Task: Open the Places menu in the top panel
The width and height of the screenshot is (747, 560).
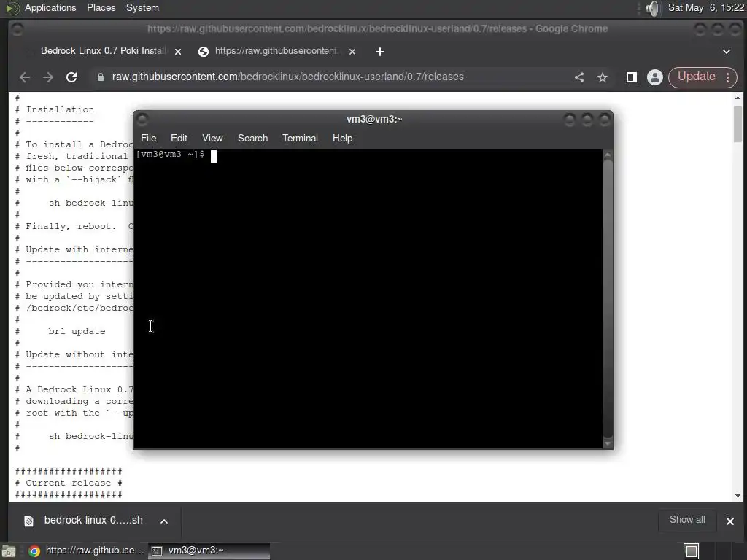Action: tap(101, 7)
